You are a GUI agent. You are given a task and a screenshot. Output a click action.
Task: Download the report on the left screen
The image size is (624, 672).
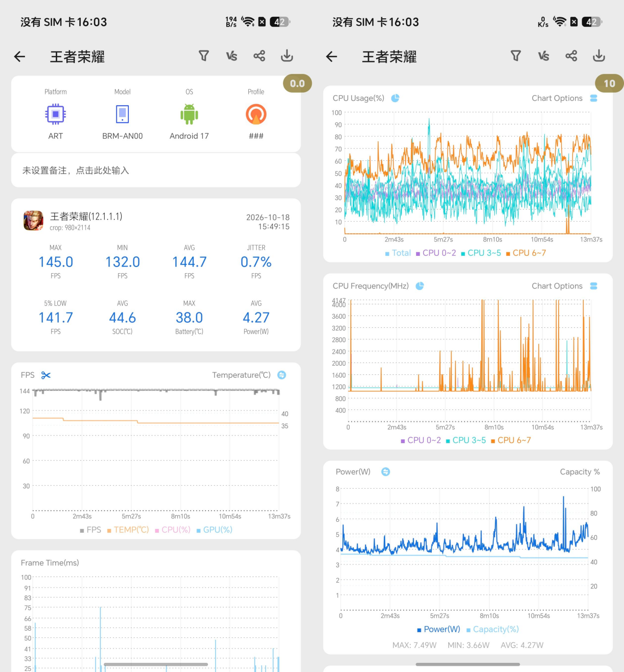coord(287,56)
